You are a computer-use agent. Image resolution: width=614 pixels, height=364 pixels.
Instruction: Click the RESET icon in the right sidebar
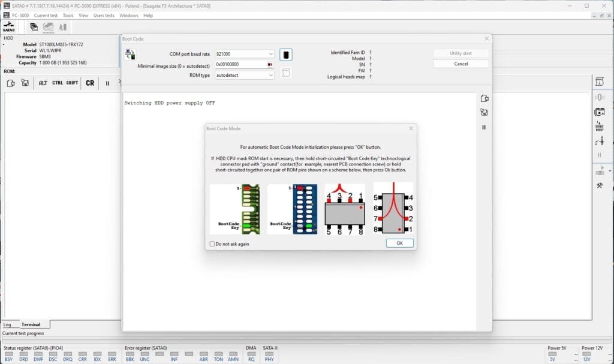(600, 126)
